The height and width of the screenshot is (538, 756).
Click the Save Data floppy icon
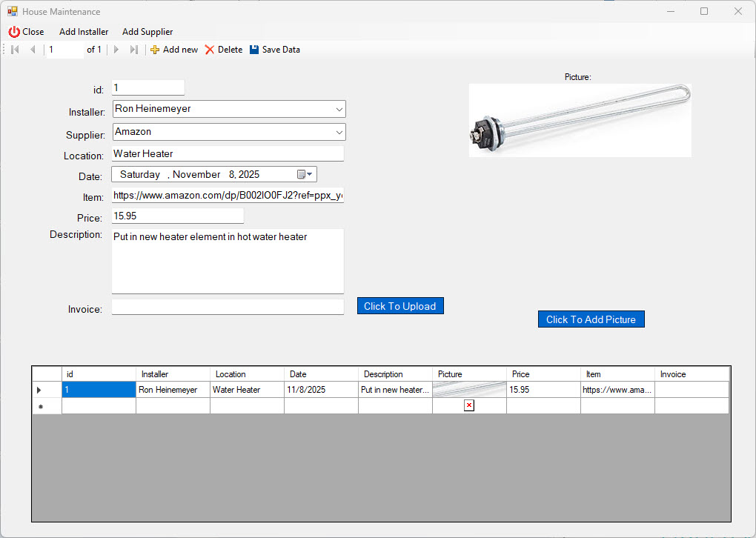(254, 50)
